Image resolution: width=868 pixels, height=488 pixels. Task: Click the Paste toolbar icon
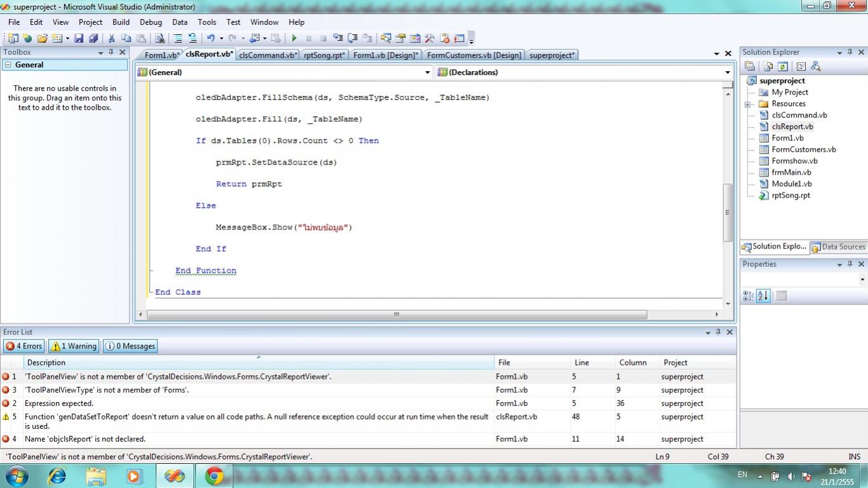[x=141, y=38]
